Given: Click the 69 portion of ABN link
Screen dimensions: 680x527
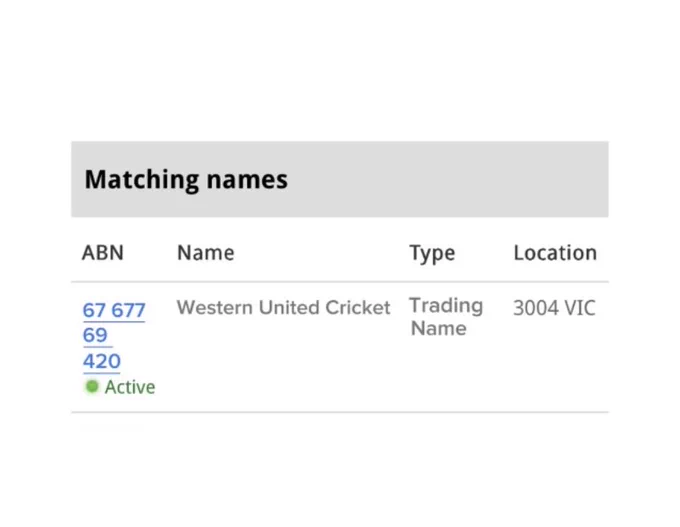Looking at the screenshot, I should 95,335.
